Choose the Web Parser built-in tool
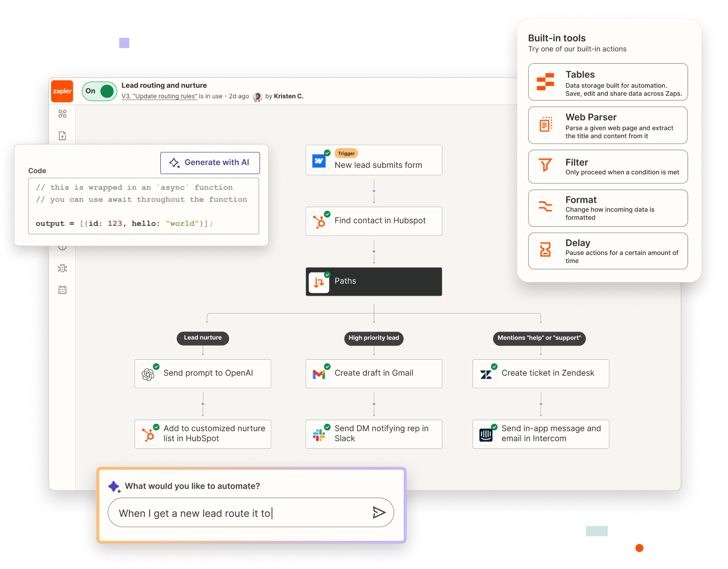 coord(608,125)
